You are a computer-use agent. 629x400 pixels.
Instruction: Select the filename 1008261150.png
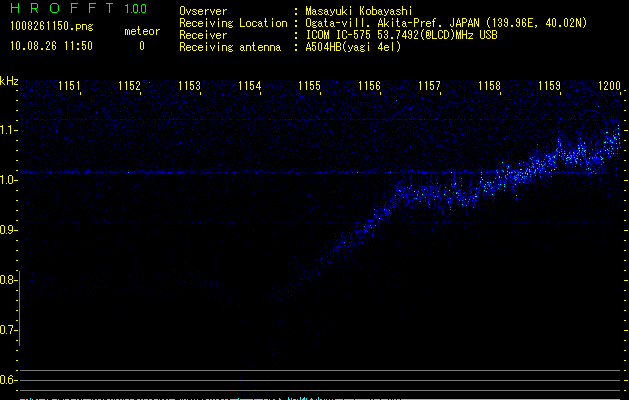[52, 27]
